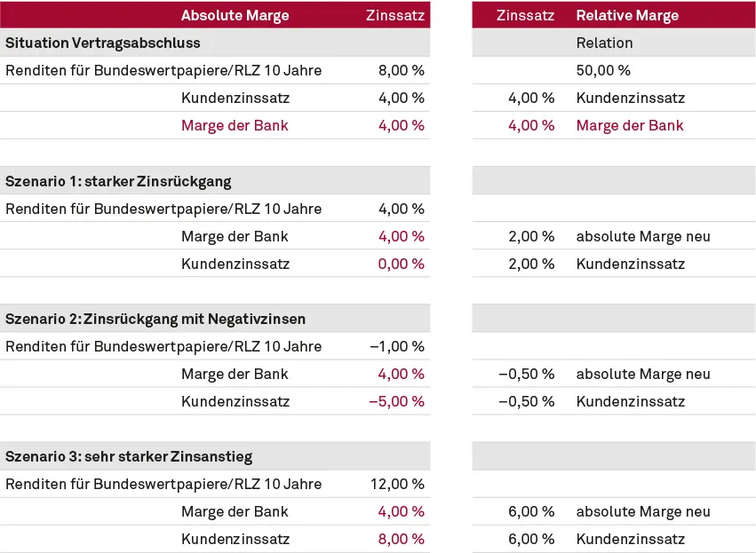Select the Renditen row label under Szenario 2
The image size is (756, 553).
point(163,346)
